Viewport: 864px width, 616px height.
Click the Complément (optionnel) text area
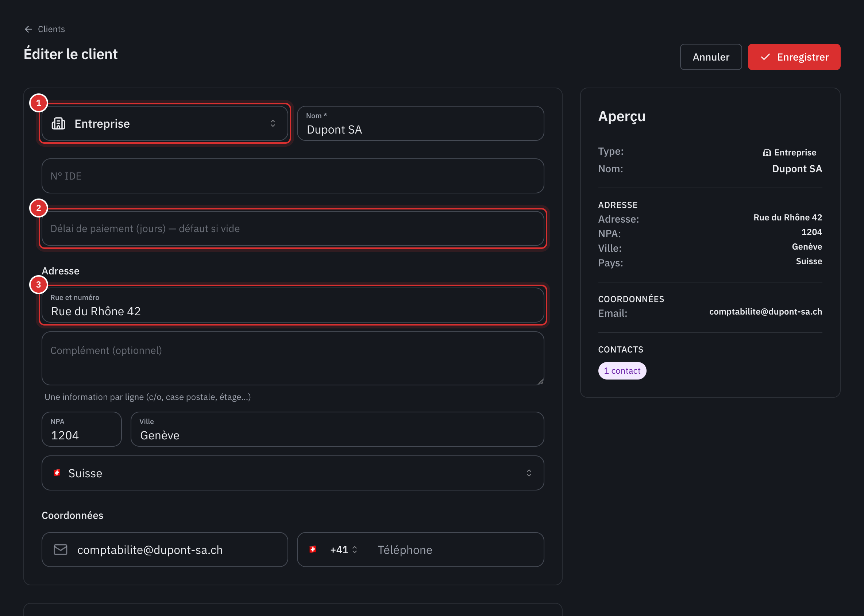(x=293, y=358)
